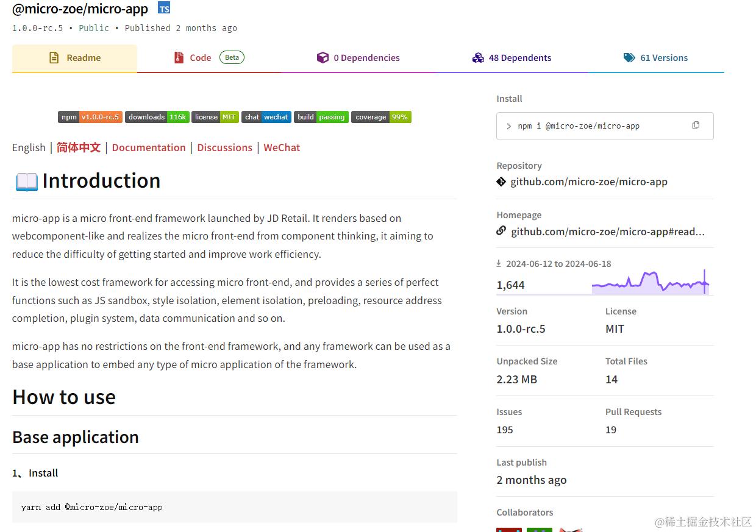Open the Pull Requests count 19

point(611,430)
